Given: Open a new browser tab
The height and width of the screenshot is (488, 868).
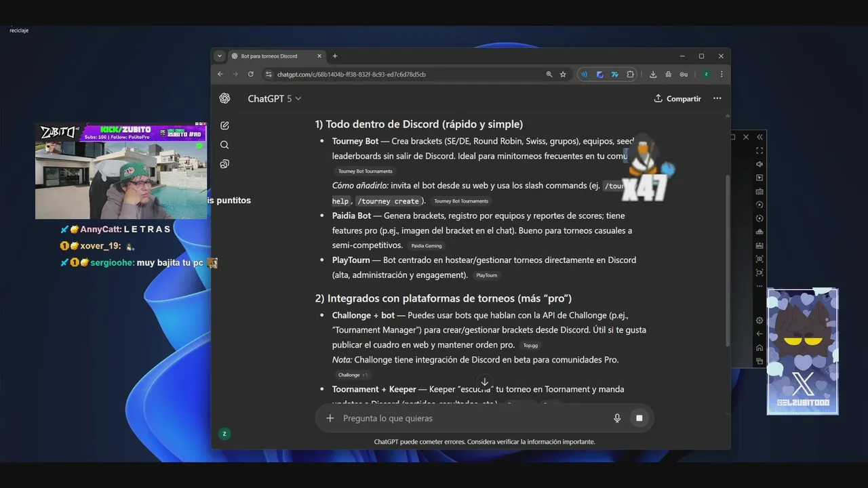Looking at the screenshot, I should tap(335, 56).
